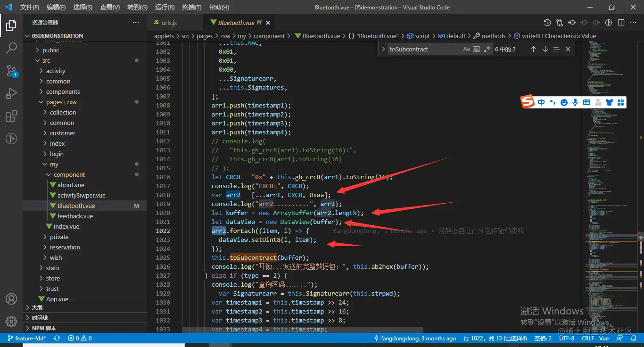Open Sogou toolbox grid icon
Viewport: 644px width, 347px height.
[621, 102]
